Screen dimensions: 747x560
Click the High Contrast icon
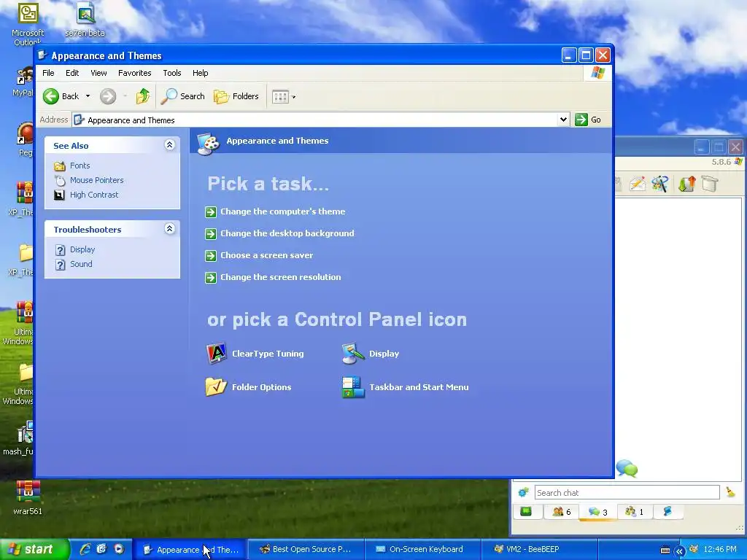pyautogui.click(x=60, y=195)
